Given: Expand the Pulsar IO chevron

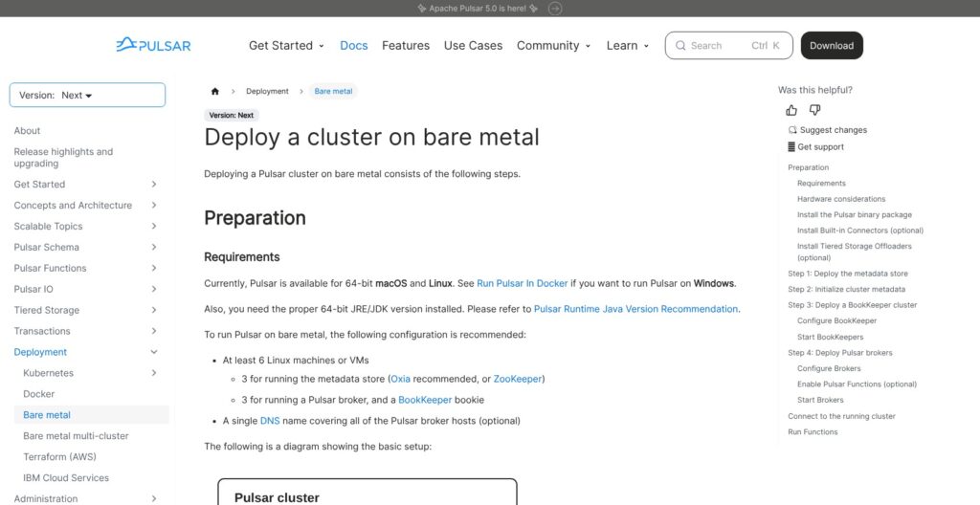Looking at the screenshot, I should 154,289.
